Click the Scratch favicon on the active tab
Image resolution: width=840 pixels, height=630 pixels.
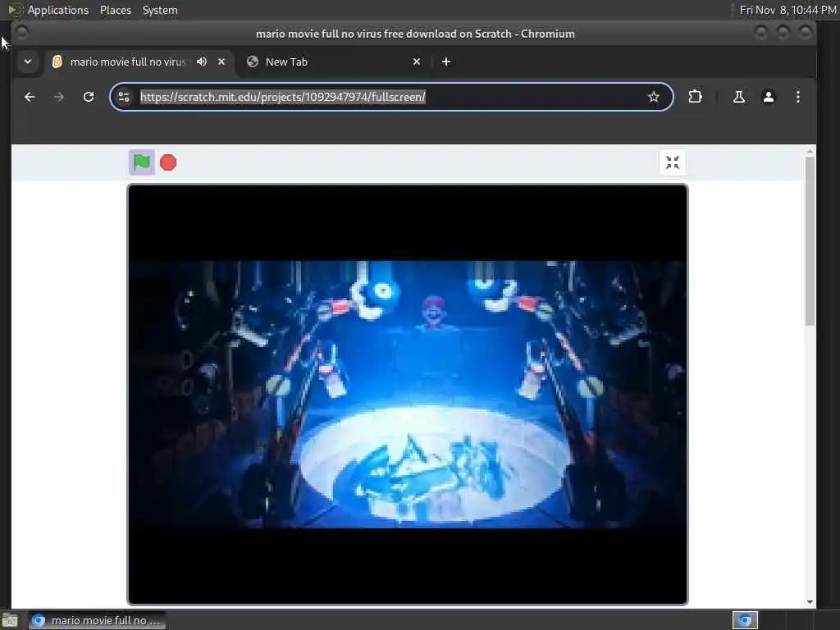click(57, 62)
